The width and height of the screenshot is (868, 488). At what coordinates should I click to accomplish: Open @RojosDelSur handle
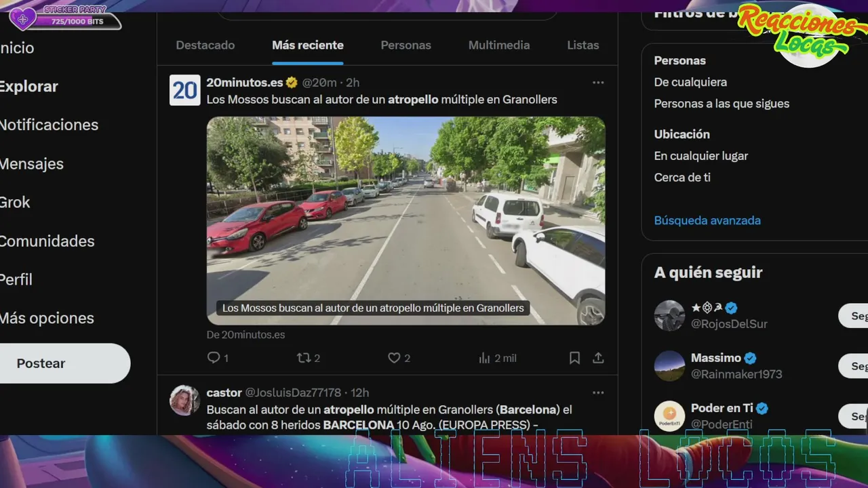pos(729,324)
